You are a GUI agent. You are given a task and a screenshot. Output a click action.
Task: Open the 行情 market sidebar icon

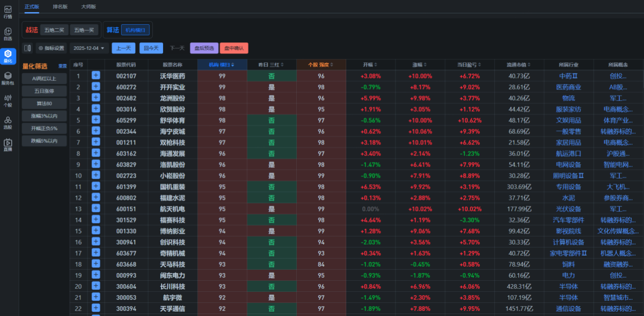[8, 12]
